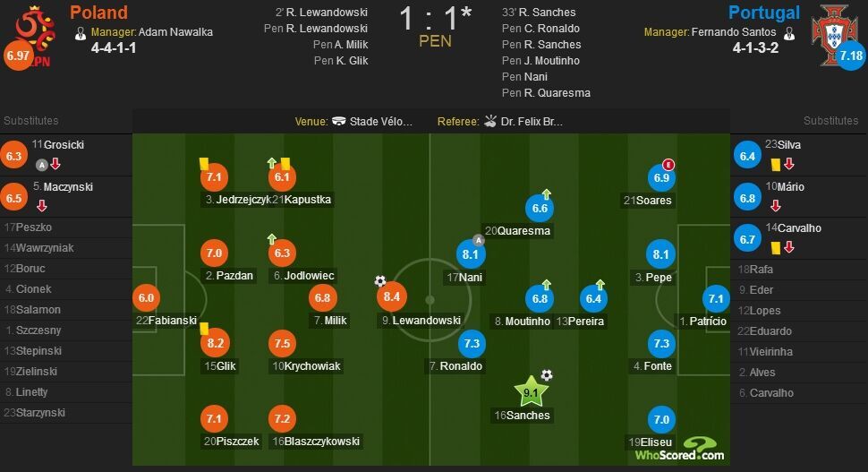Click the WhoScored.com logo watermark
Screen dimensions: 868x472
pos(680,450)
